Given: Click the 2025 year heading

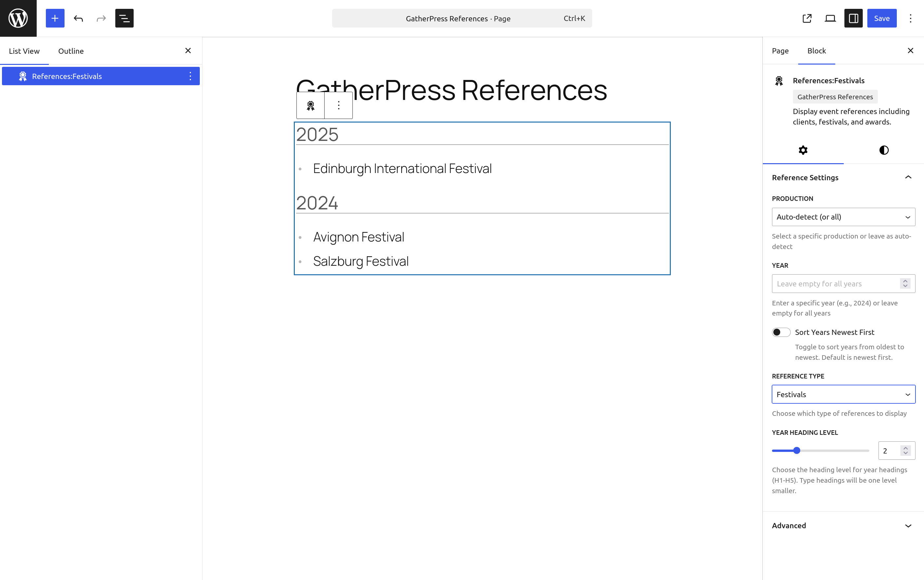Looking at the screenshot, I should [317, 134].
